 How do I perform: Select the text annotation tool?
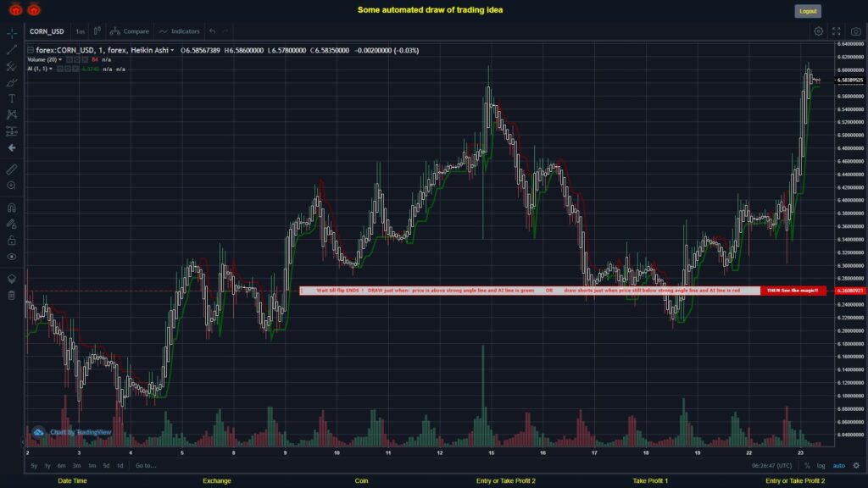12,98
